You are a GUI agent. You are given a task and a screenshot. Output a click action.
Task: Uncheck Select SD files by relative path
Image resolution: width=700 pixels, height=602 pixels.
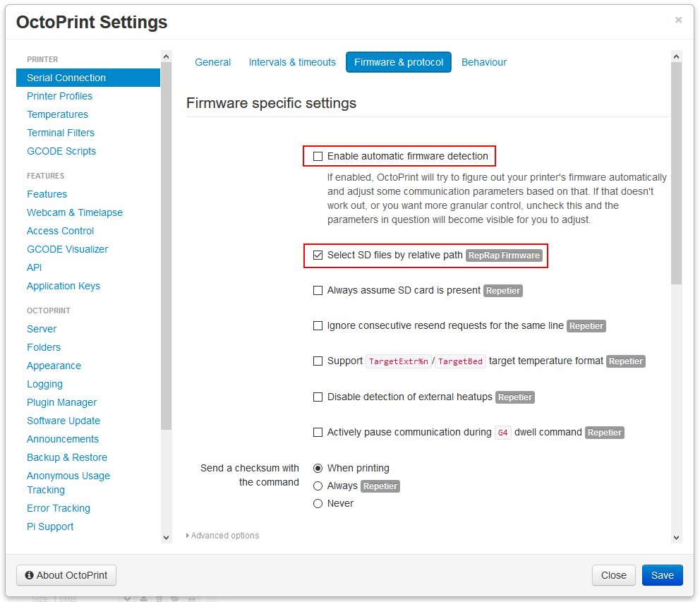(x=318, y=255)
